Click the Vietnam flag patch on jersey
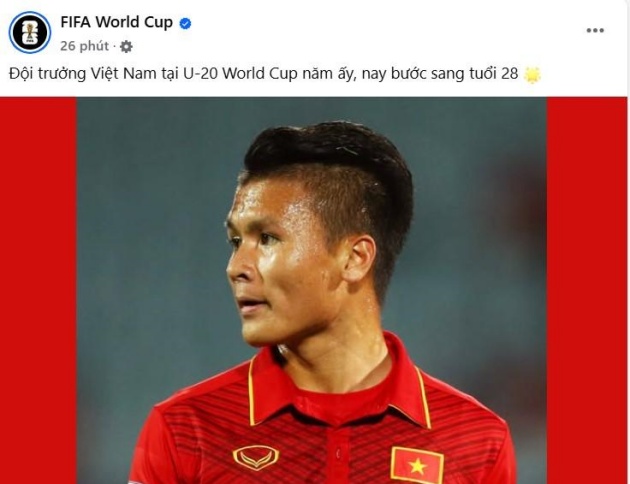Image resolution: width=630 pixels, height=484 pixels. click(417, 465)
